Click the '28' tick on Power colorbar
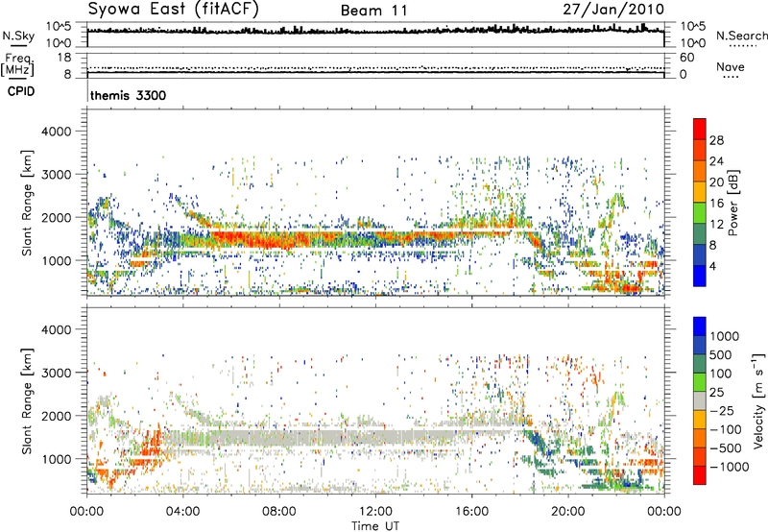 pyautogui.click(x=716, y=140)
